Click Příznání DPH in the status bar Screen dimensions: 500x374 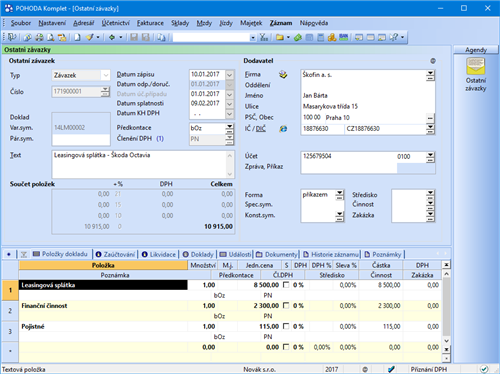pos(429,369)
